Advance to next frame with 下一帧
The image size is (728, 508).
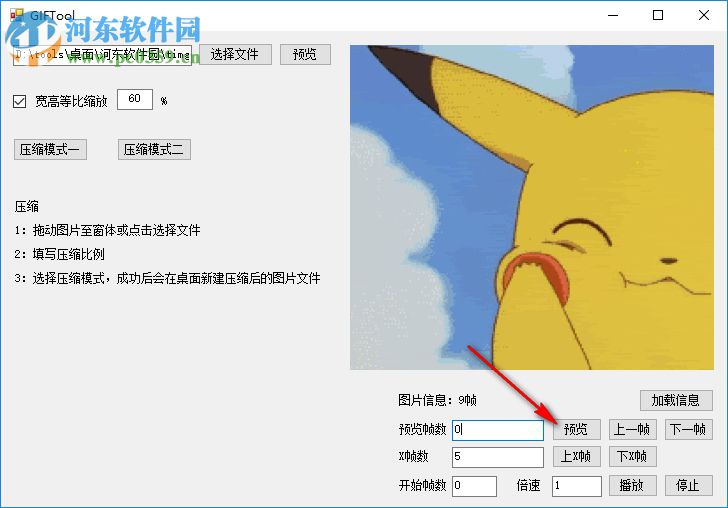(x=689, y=430)
